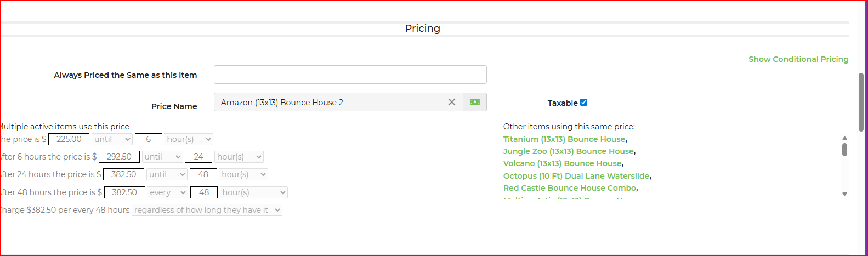Toggle the Taxable checkbox
868x256 pixels.
[x=583, y=103]
